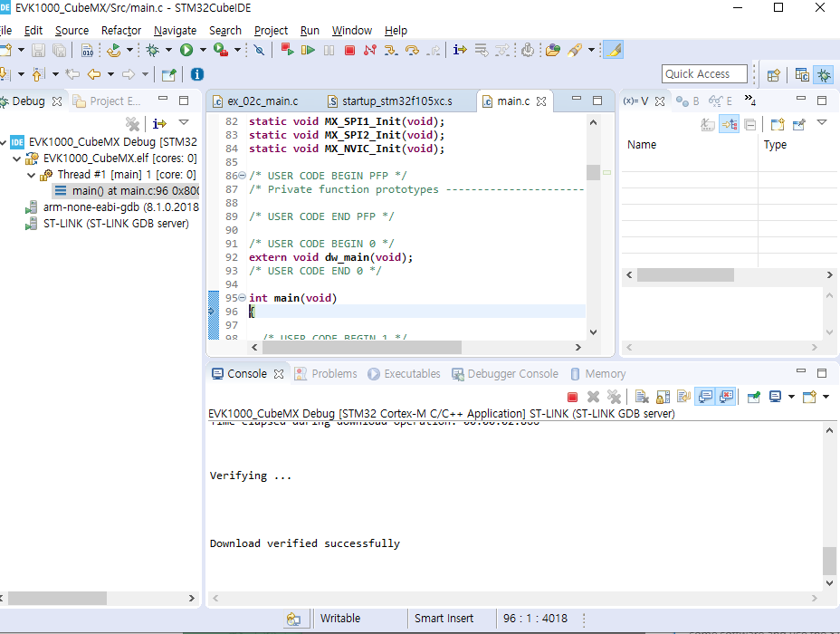Image resolution: width=840 pixels, height=634 pixels.
Task: Collapse the Thread #1 tree node
Action: tap(31, 175)
